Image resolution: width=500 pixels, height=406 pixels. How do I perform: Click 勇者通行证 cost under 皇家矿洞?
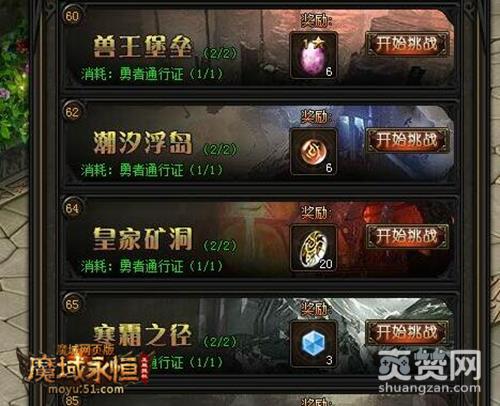point(152,266)
